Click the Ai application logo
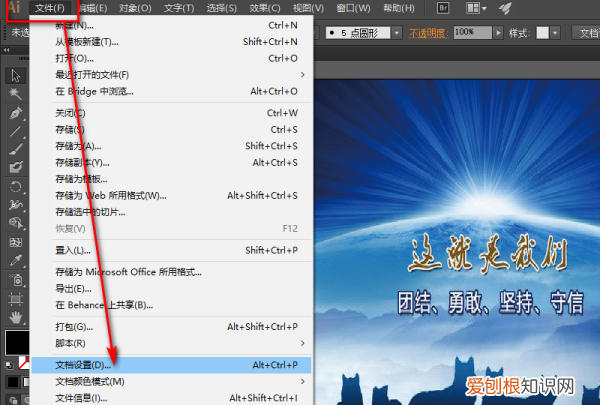 [14, 7]
